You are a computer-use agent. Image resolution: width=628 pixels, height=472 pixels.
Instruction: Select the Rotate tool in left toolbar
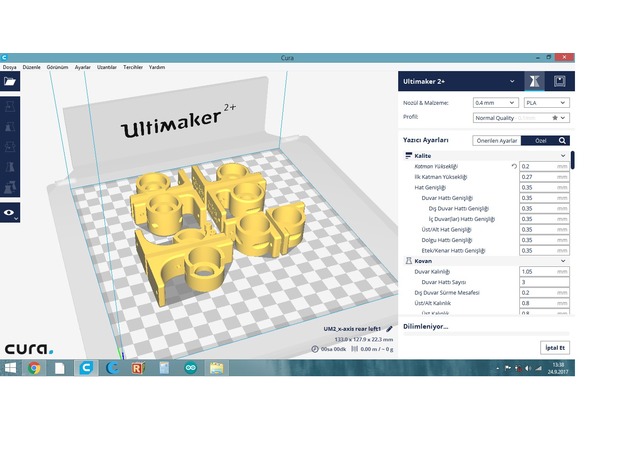pos(10,147)
